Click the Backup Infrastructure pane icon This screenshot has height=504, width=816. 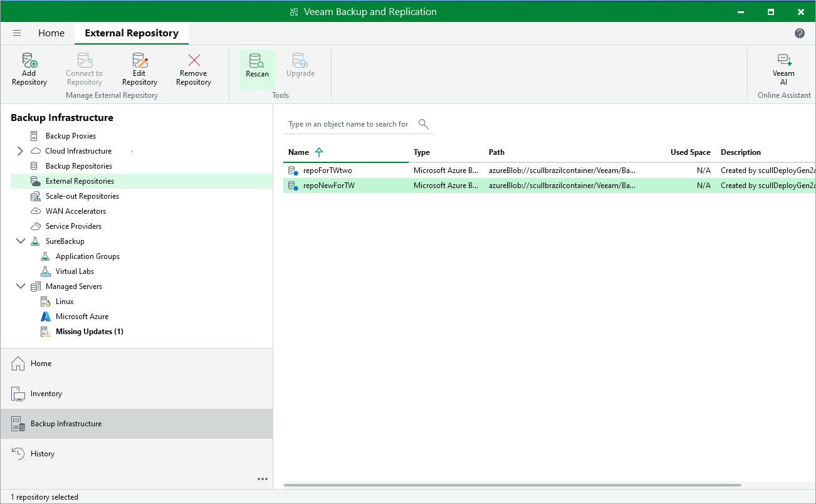[x=18, y=424]
